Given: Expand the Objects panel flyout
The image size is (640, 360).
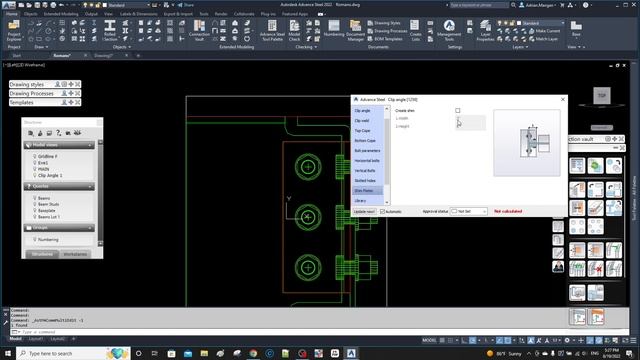Looking at the screenshot, I should [x=122, y=47].
